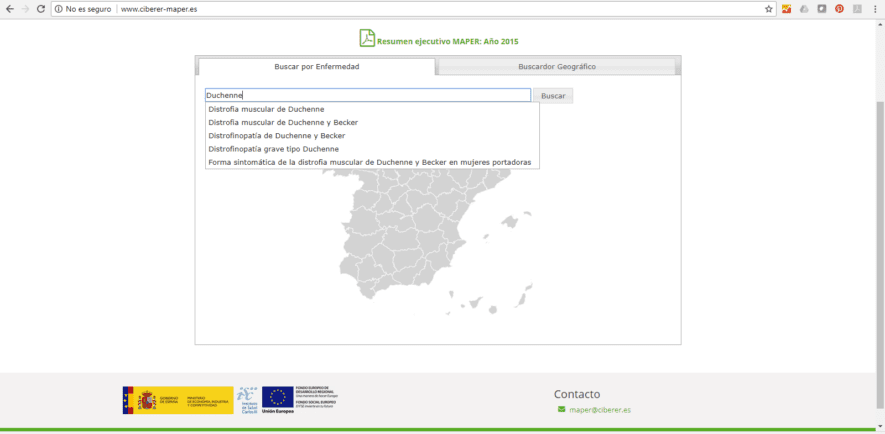This screenshot has width=885, height=434.
Task: Open Chrome's three-dot menu
Action: tap(875, 8)
